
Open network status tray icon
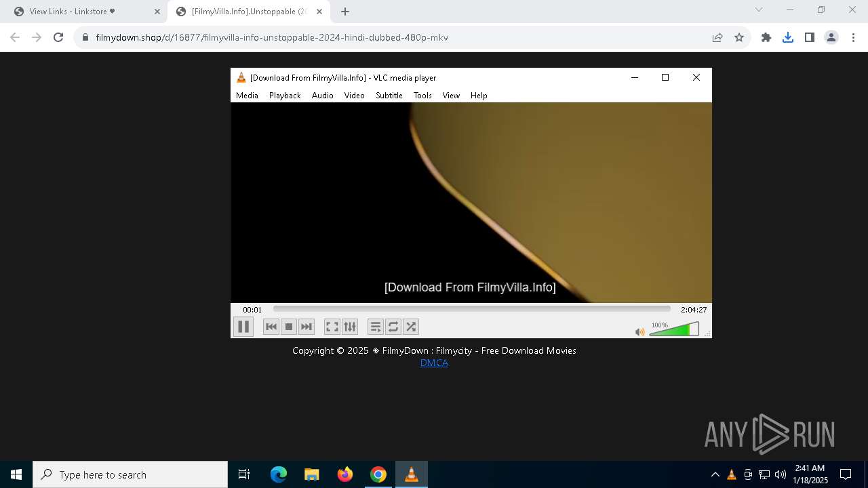coord(764,474)
